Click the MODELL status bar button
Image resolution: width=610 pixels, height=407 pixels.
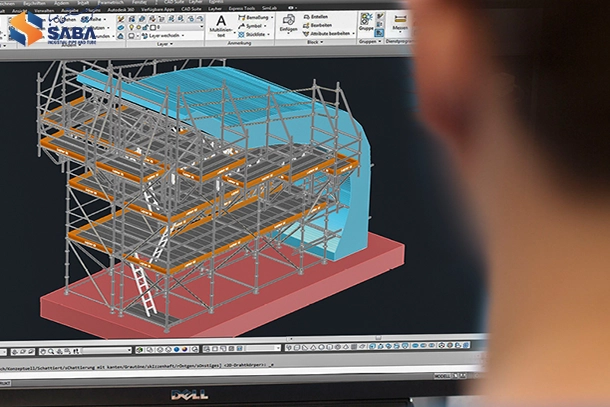tap(442, 376)
